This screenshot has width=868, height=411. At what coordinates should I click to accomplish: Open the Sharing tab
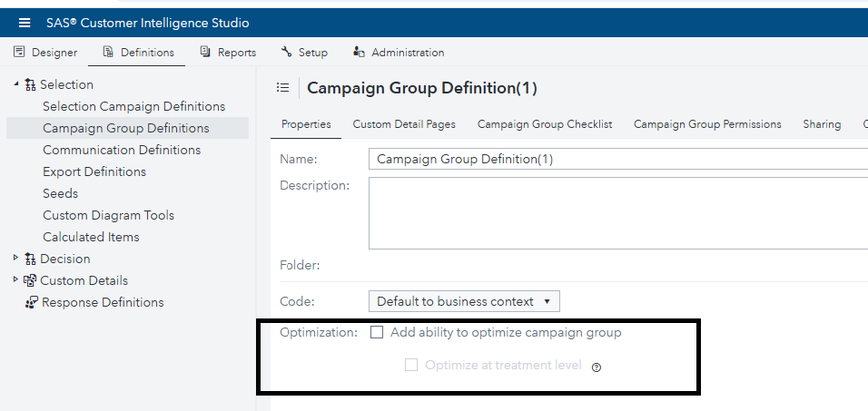tap(822, 124)
